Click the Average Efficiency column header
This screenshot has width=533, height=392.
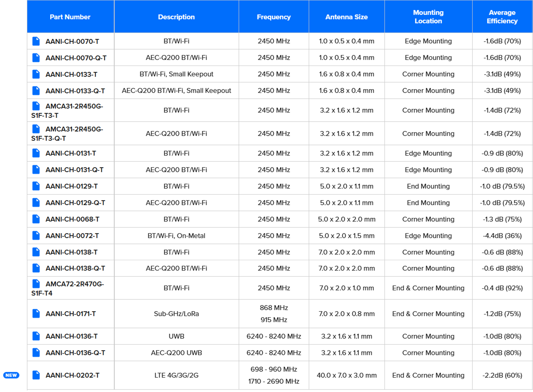pos(502,17)
